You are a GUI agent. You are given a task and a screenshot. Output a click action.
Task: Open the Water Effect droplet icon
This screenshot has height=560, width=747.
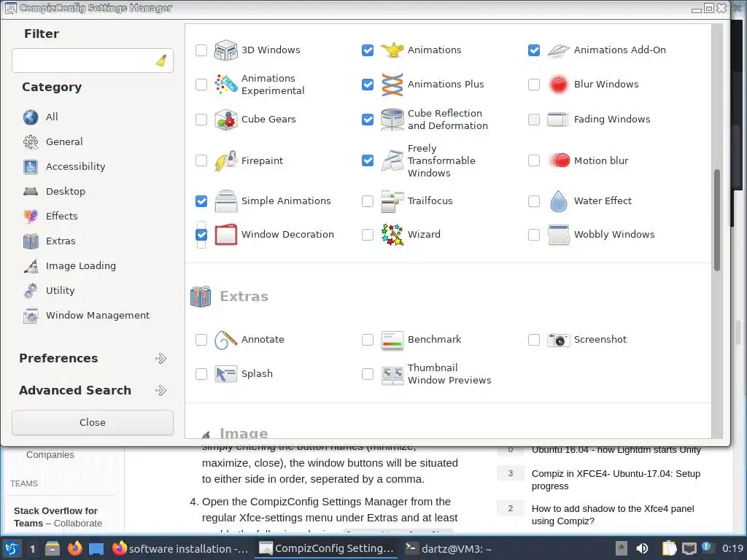(x=558, y=201)
